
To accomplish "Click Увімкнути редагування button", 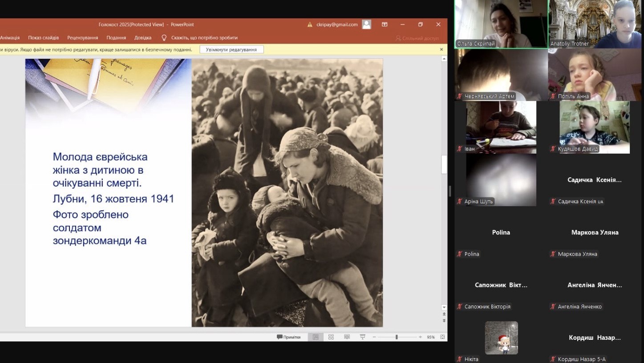I will [231, 49].
